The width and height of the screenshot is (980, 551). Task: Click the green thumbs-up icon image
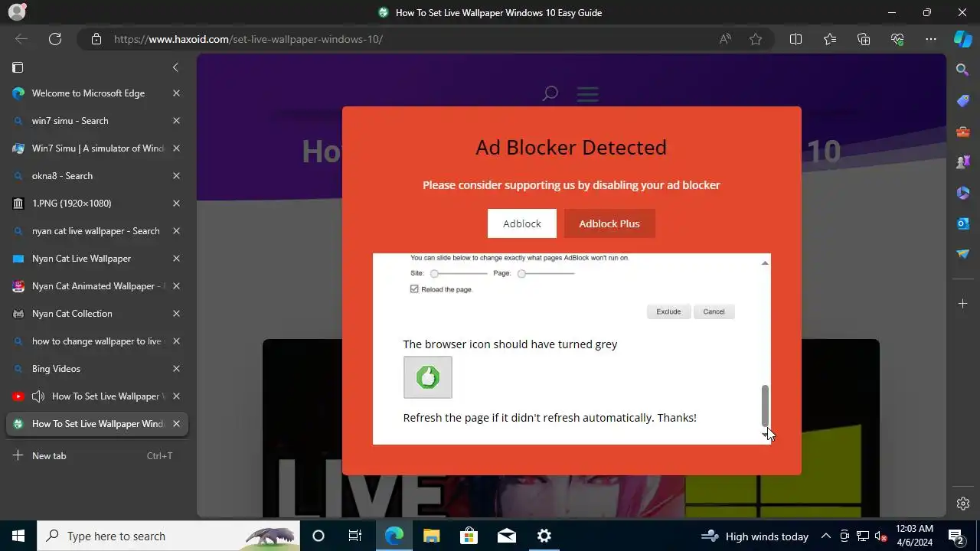coord(428,377)
